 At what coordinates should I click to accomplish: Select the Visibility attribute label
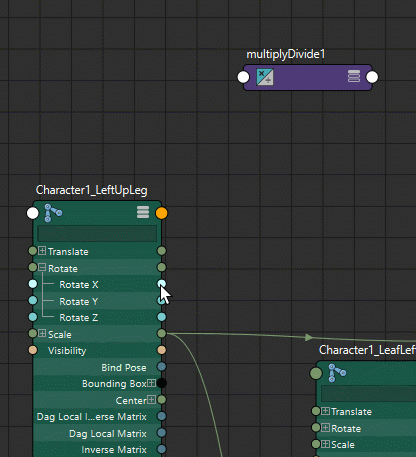[67, 351]
